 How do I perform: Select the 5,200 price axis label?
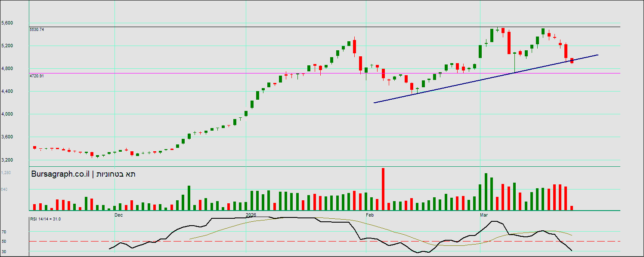[7, 46]
